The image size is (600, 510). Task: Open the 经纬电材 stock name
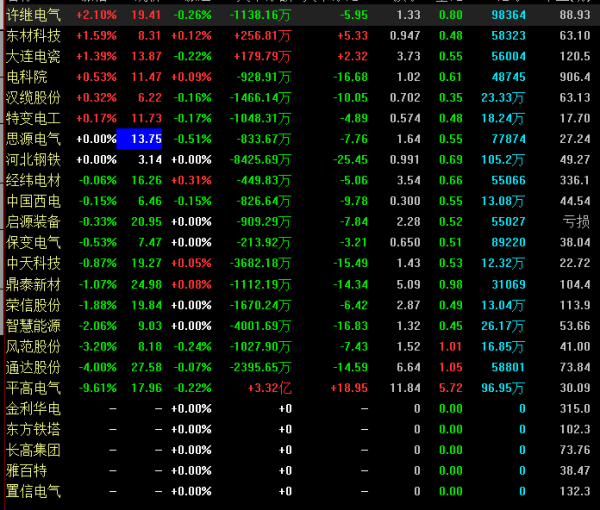coord(33,181)
